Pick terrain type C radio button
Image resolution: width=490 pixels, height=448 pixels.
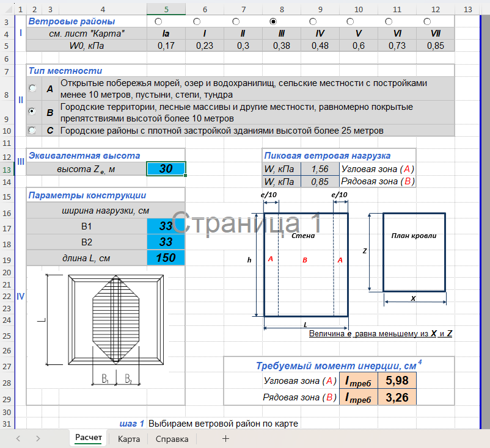(32, 130)
